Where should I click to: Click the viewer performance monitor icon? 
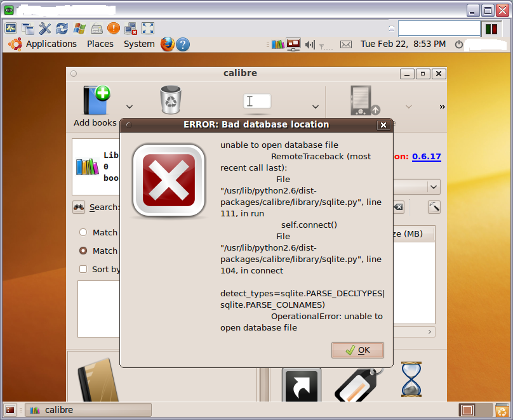[11, 28]
